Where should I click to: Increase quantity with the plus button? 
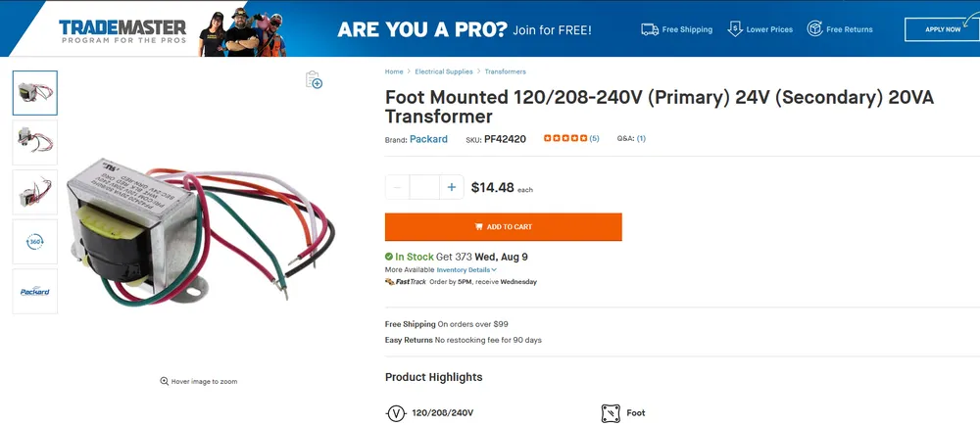point(451,187)
